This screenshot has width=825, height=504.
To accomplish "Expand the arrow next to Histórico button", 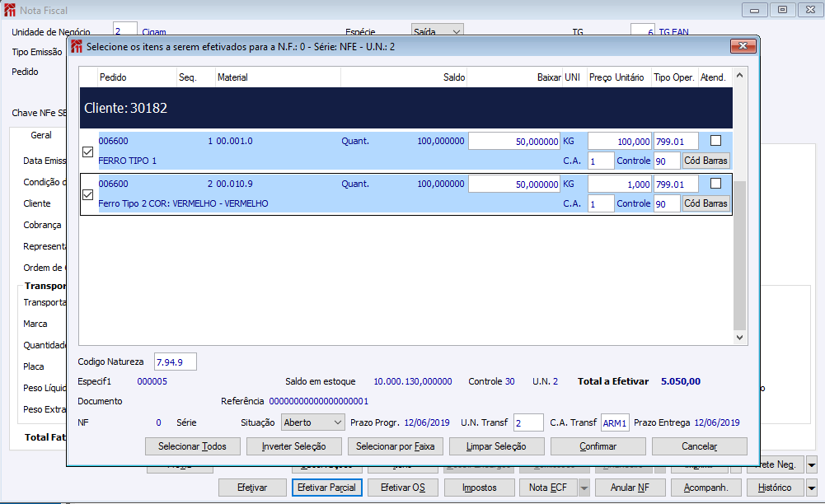I will [812, 488].
